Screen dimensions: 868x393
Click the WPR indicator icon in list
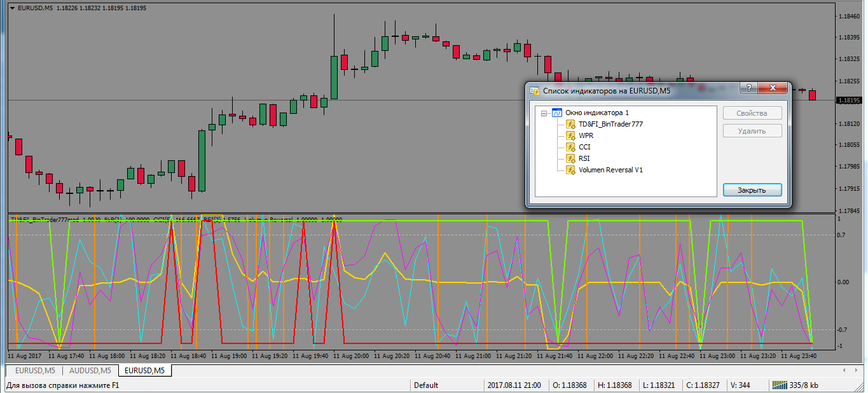(570, 136)
